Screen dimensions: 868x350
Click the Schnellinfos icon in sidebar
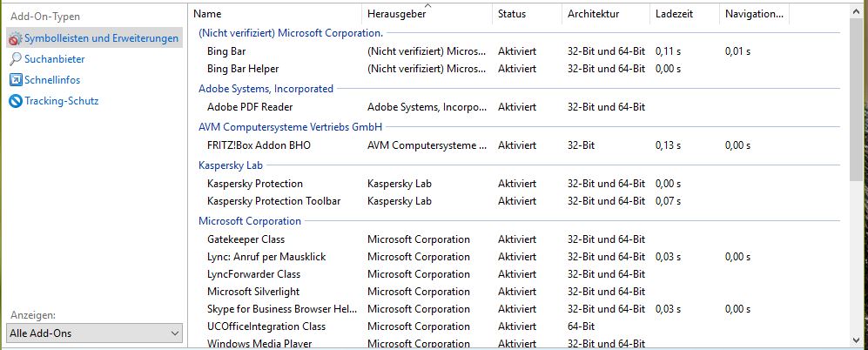16,80
